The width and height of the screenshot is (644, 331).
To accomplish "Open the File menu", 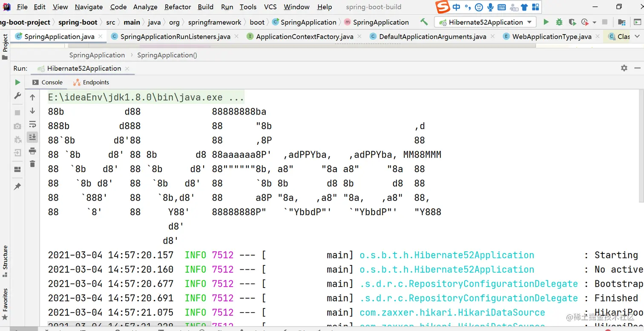I will coord(22,7).
